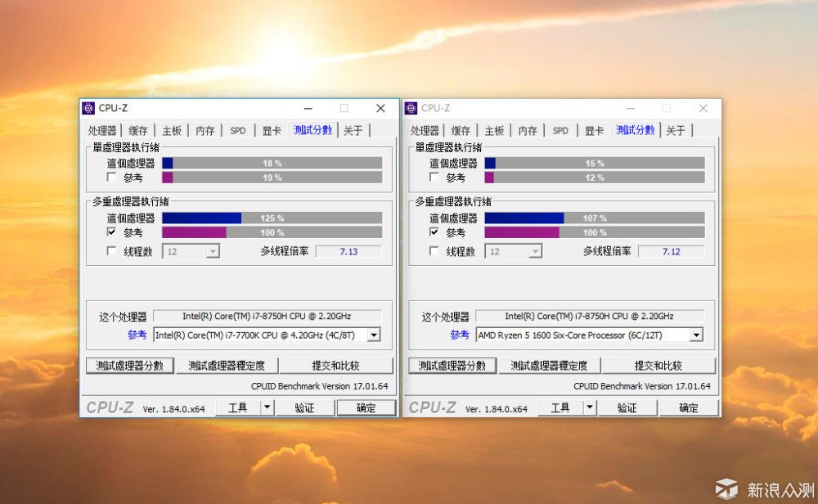Select SPD tab in right window
The height and width of the screenshot is (504, 818).
tap(560, 130)
